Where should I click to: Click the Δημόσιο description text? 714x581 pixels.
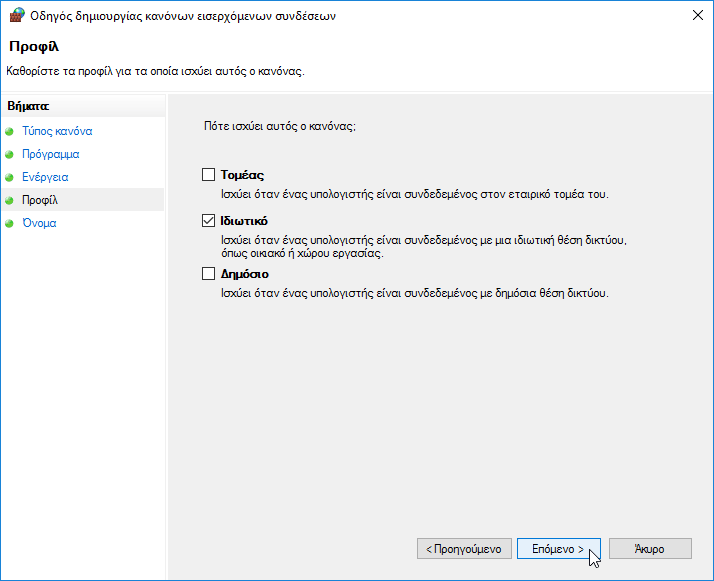coord(415,293)
